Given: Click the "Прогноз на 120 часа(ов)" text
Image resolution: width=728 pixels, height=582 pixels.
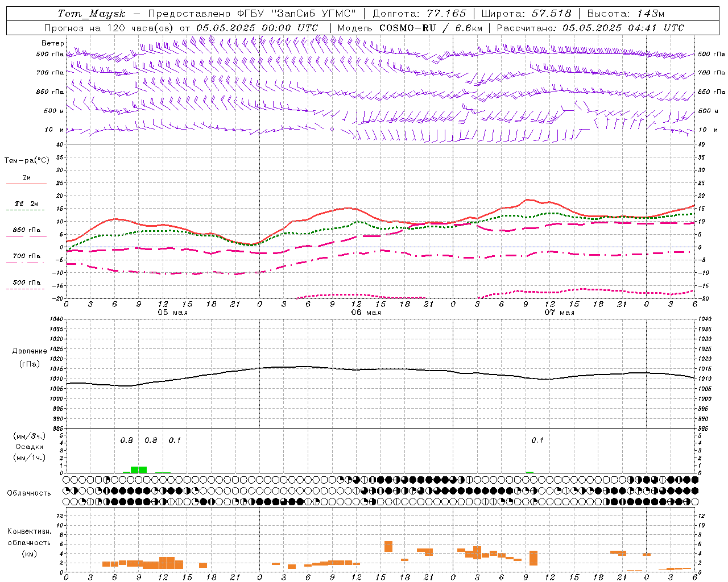Looking at the screenshot, I should point(109,28).
